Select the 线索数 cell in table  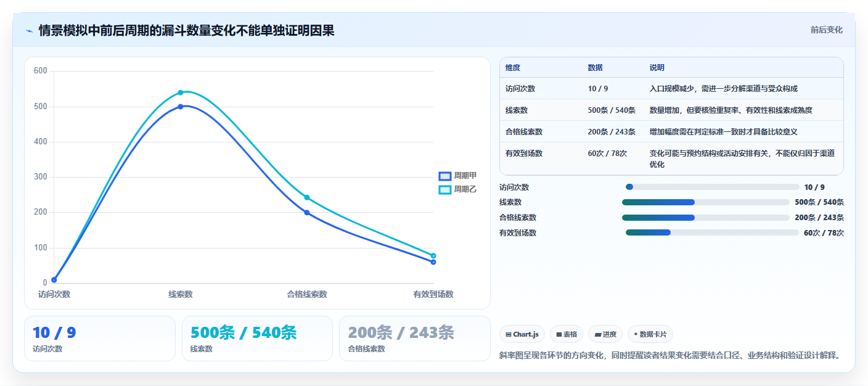(517, 110)
